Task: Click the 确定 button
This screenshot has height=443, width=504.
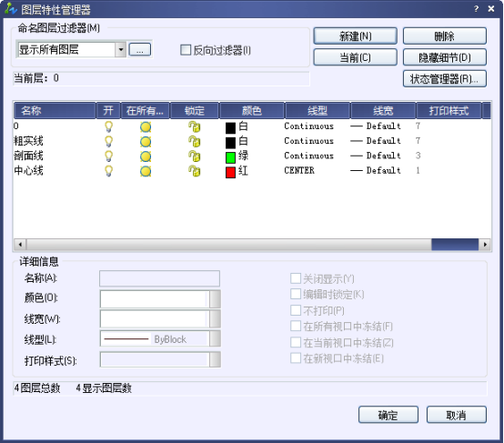Action: [x=388, y=415]
